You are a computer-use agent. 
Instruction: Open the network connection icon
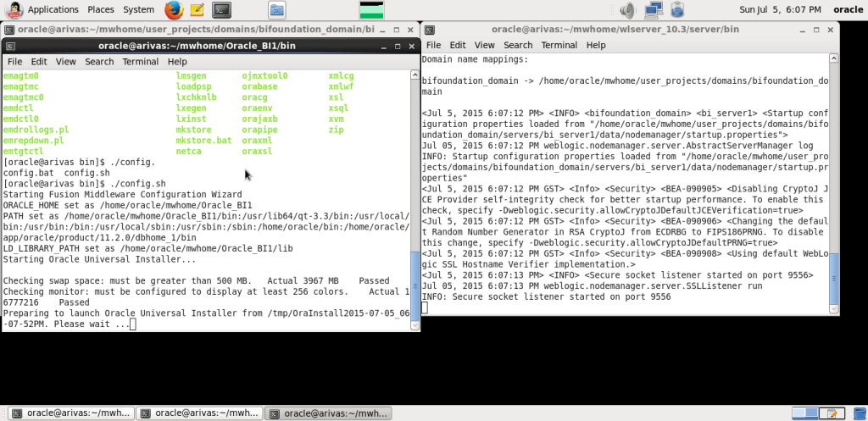click(654, 9)
